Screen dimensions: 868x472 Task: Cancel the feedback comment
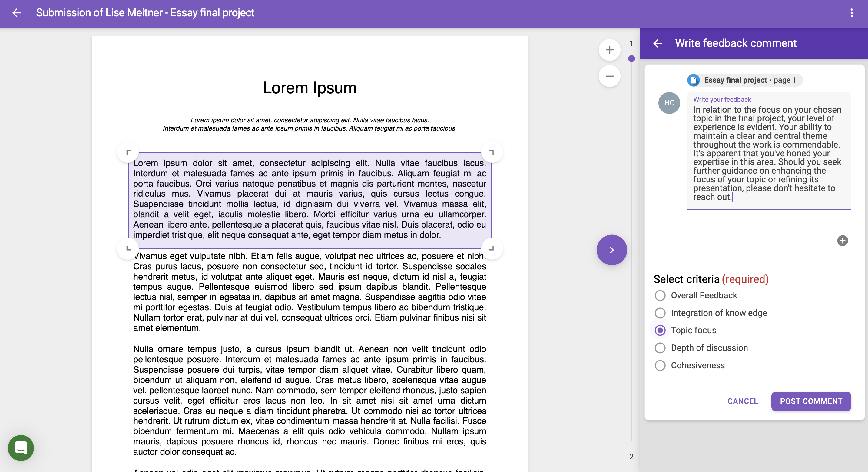coord(743,401)
